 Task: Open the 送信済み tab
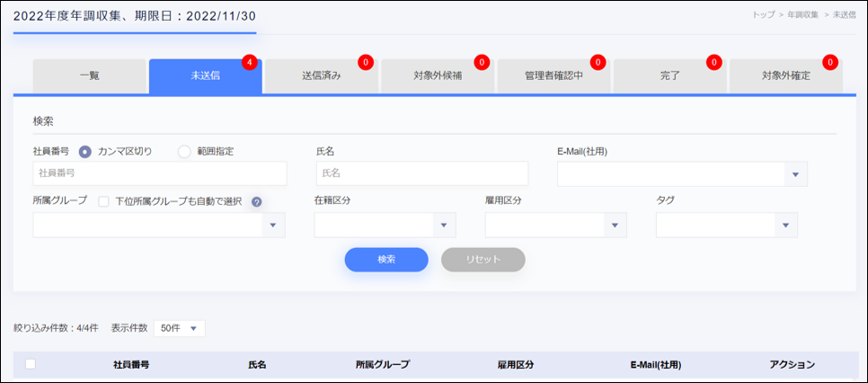point(321,76)
